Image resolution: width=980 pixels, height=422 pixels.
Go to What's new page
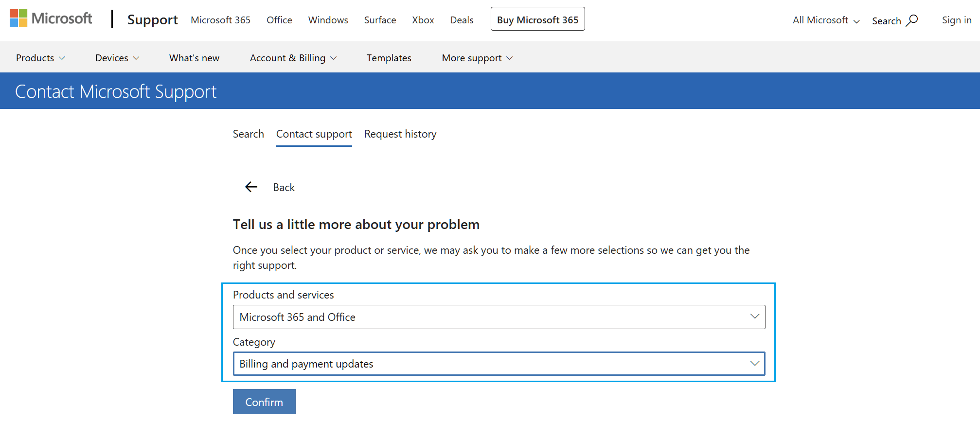(x=194, y=58)
